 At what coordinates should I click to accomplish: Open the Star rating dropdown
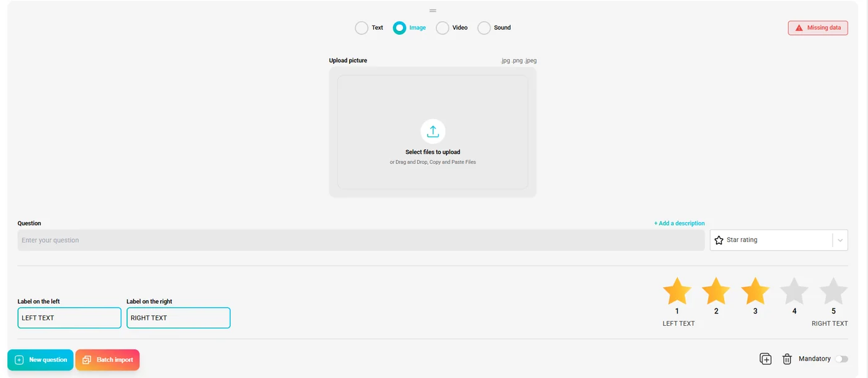click(779, 240)
